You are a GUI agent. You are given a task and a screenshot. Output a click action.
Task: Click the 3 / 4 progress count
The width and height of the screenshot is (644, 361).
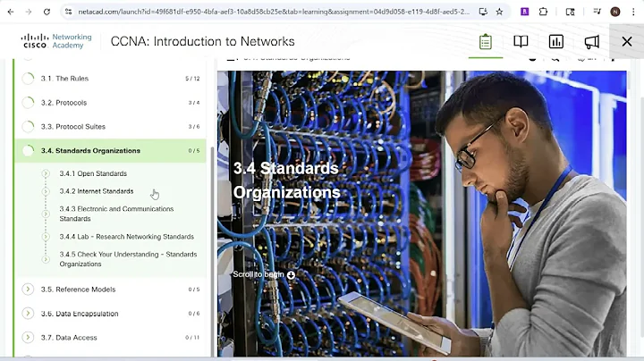tap(194, 103)
